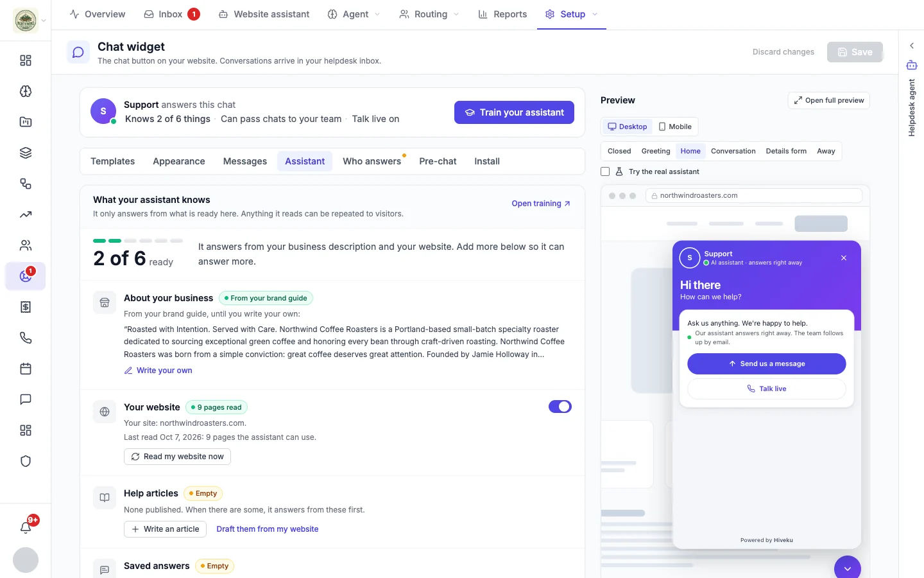
Task: Go to the Install tab
Action: pos(487,161)
